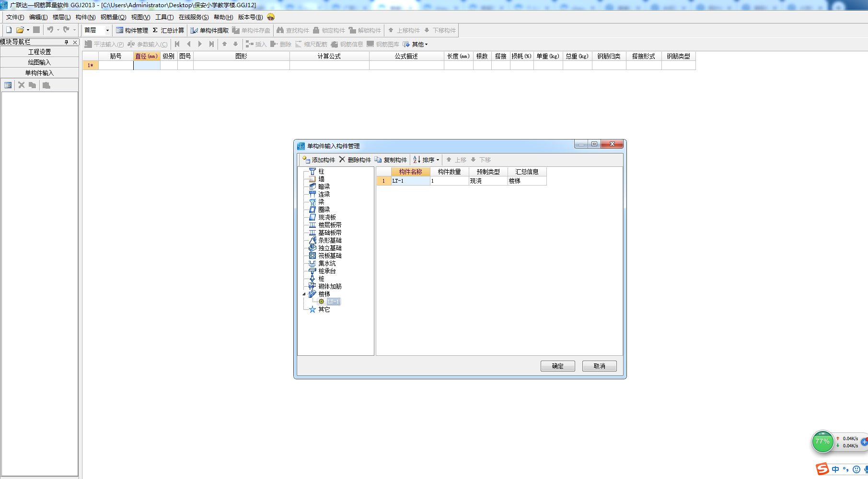
Task: Select the 基础板带 node in the tree
Action: [x=330, y=233]
